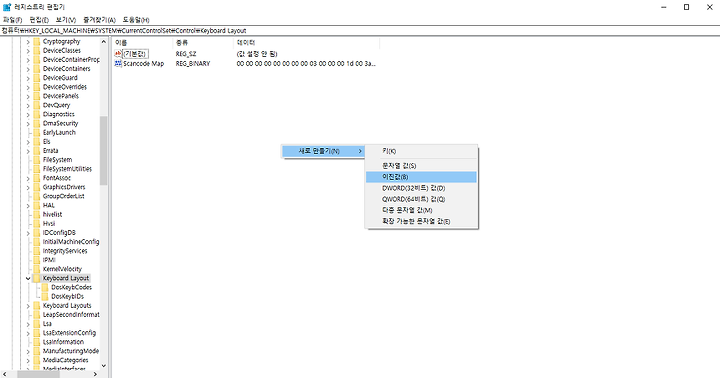Screen dimensions: 720x378
Task: Expand the DeviceOverrides tree node
Action: (28, 87)
